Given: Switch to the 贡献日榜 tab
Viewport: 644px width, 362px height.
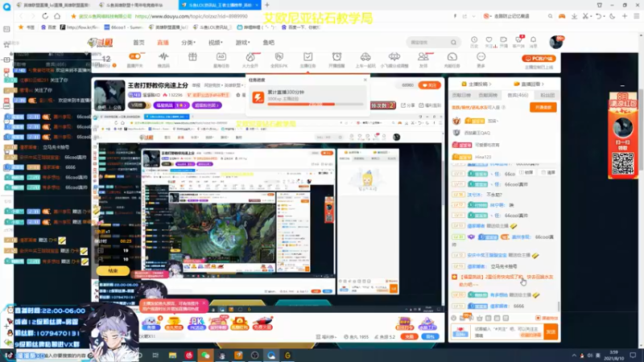Looking at the screenshot, I should (461, 95).
